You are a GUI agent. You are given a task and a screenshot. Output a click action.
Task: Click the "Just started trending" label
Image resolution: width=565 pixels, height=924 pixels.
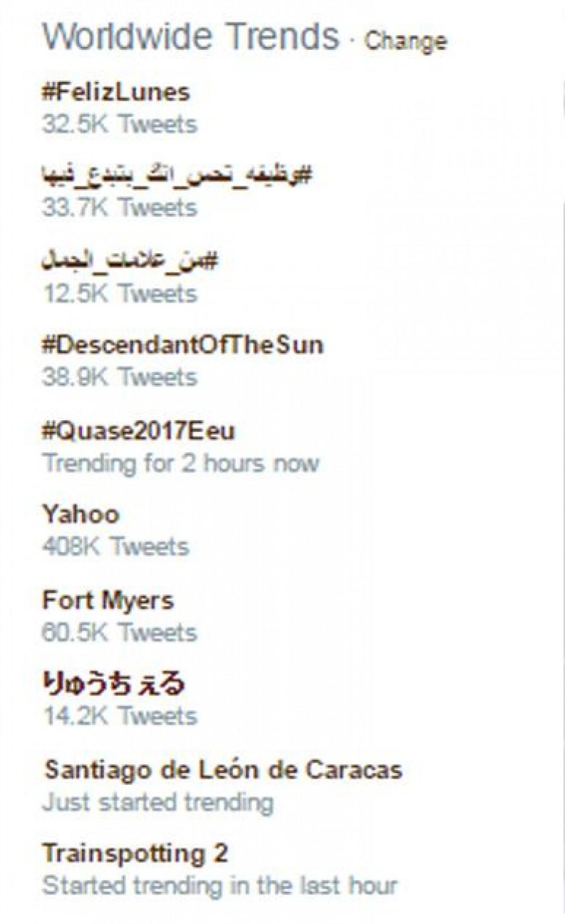click(x=158, y=802)
